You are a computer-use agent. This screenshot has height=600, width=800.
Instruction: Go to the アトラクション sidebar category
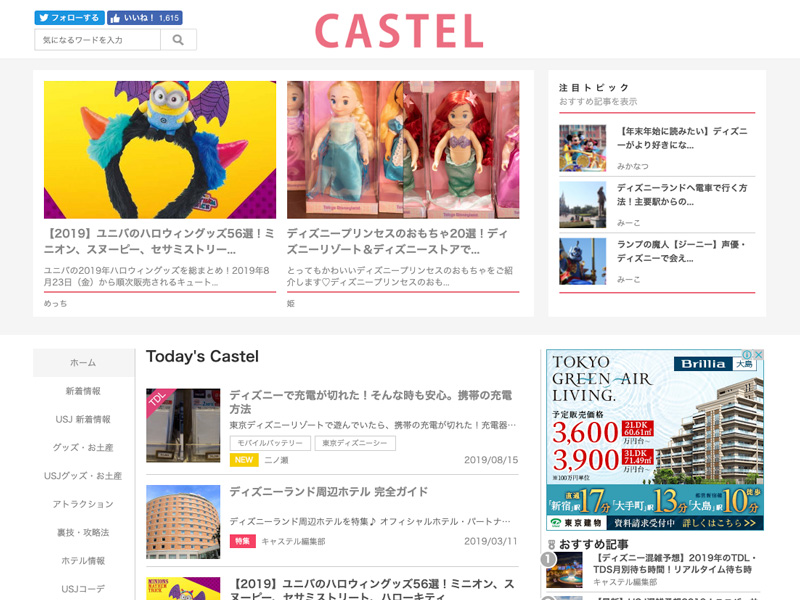coord(83,504)
